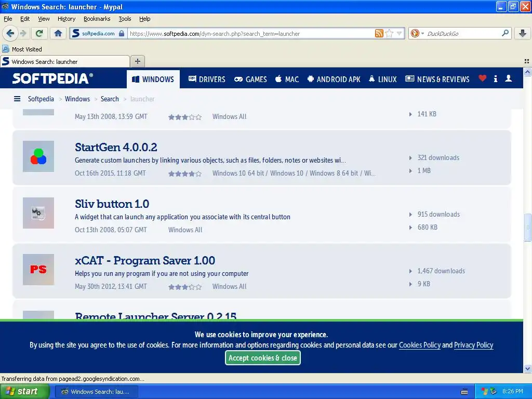Open Remote Launcher Server 0.2.15 result
This screenshot has width=532, height=399.
pos(156,315)
